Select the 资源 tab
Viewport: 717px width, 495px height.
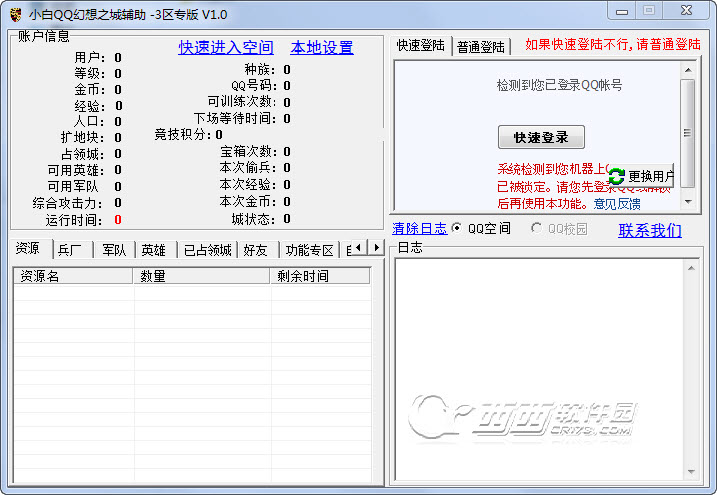(x=30, y=249)
